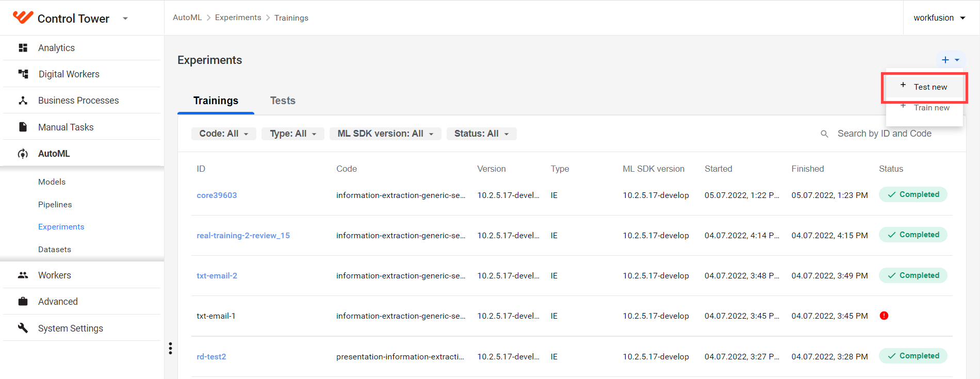
Task: Click the AutoML icon in sidebar
Action: (23, 154)
